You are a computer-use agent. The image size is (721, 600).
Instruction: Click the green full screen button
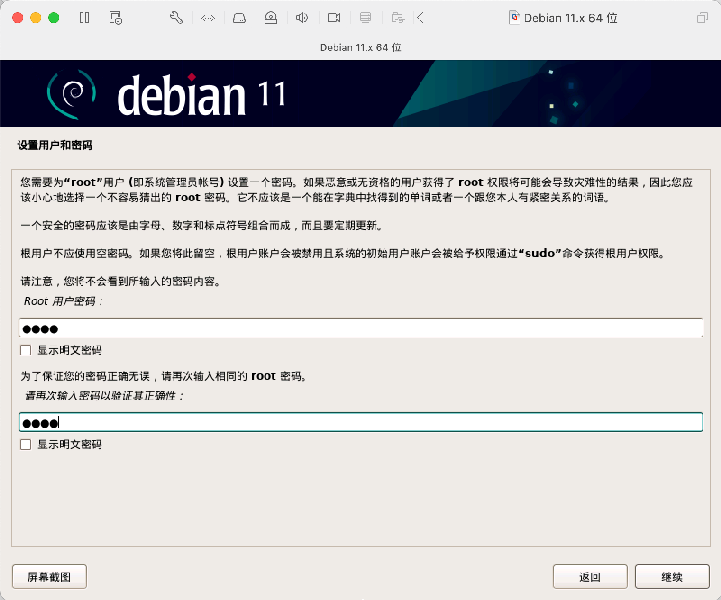(54, 18)
